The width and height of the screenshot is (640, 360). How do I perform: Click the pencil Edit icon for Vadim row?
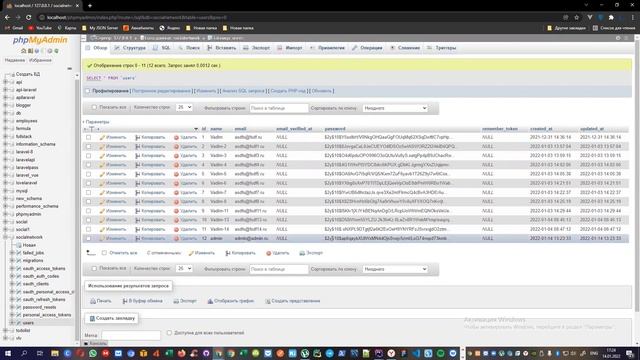[102, 138]
